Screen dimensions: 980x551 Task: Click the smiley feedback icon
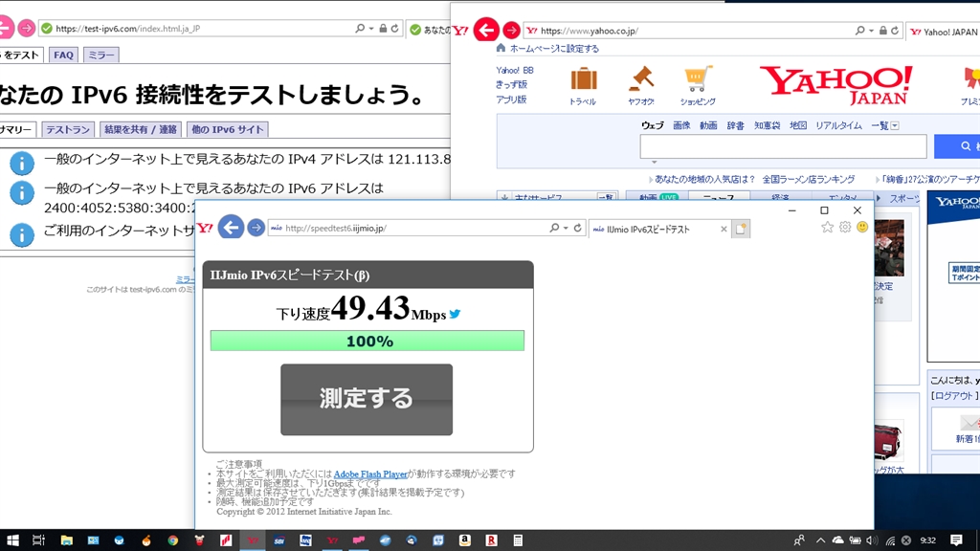pyautogui.click(x=862, y=227)
